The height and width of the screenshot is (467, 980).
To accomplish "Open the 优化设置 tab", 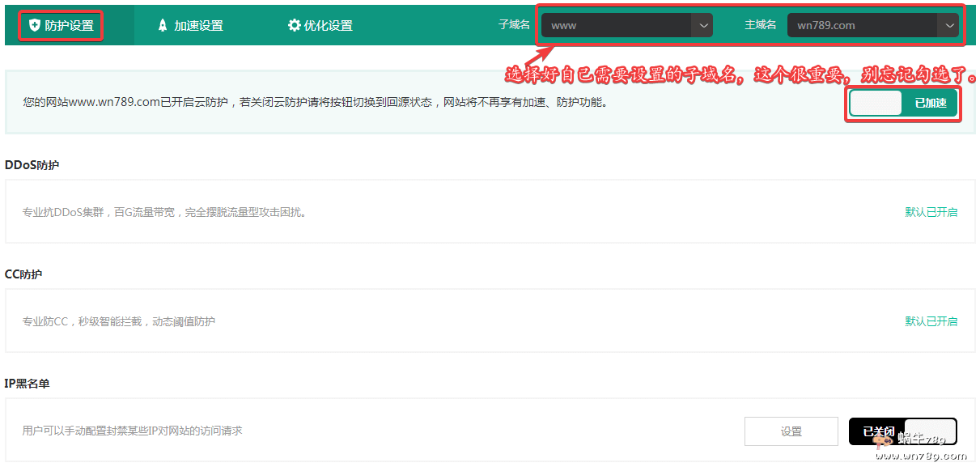I will [x=328, y=25].
